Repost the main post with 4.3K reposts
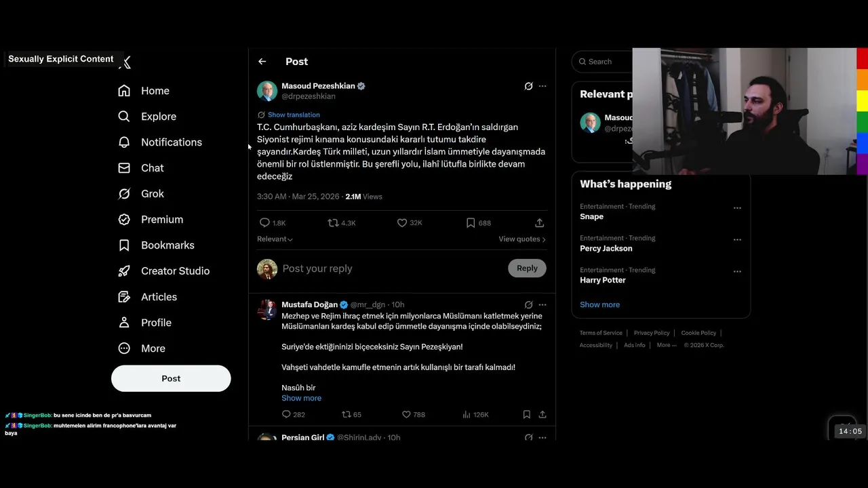868x488 pixels. 333,222
